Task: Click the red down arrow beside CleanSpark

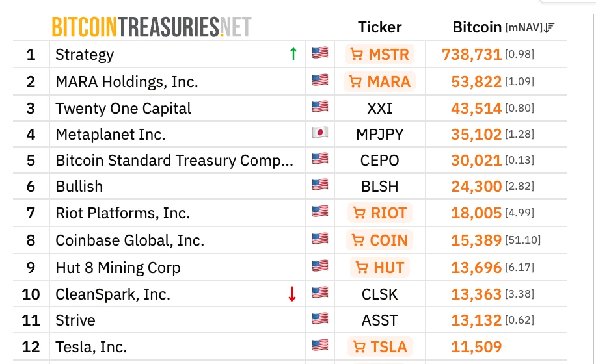Action: (x=292, y=294)
